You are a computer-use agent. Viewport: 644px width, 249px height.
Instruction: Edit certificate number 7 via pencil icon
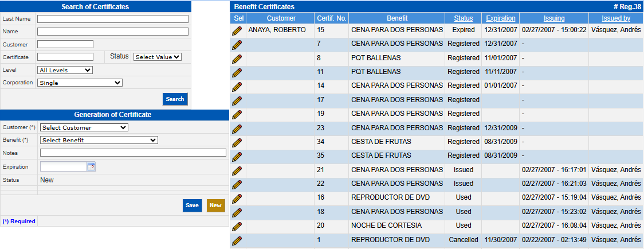tap(237, 45)
